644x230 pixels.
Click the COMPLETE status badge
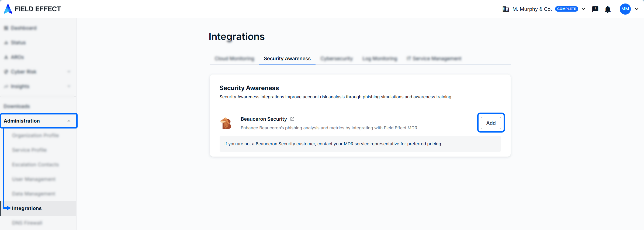tap(566, 9)
